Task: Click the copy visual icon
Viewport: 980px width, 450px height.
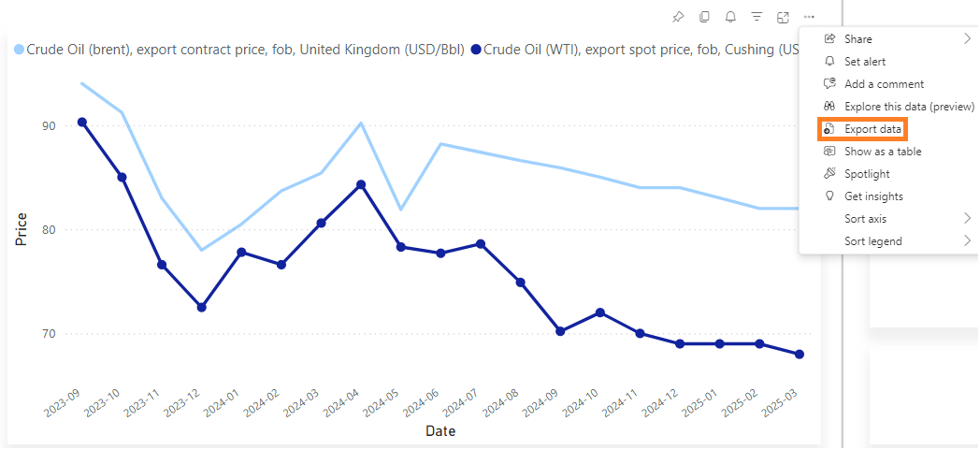Action: click(x=704, y=17)
